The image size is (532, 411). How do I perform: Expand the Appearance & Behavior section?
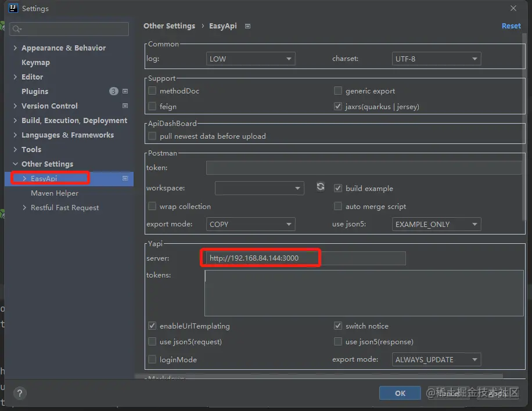15,48
